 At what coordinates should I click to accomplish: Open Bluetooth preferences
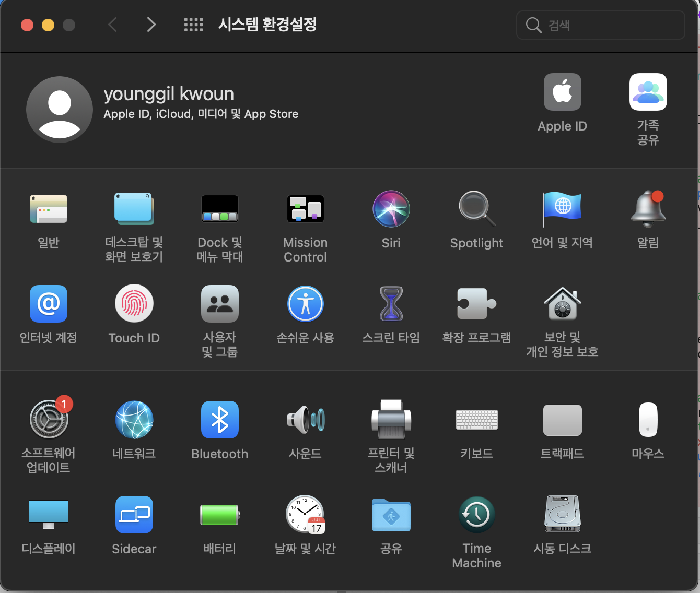pyautogui.click(x=220, y=420)
